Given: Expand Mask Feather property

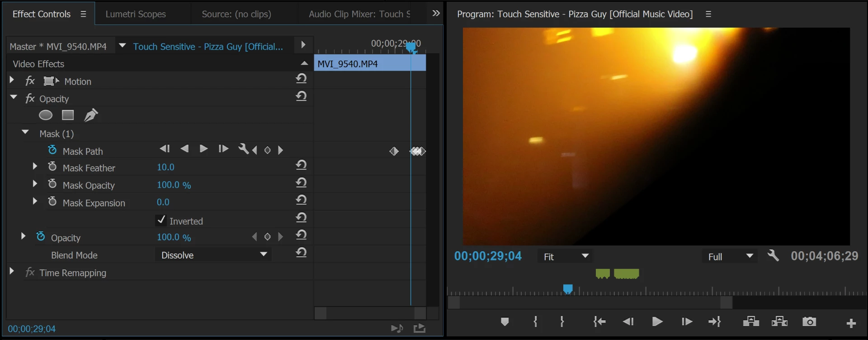Looking at the screenshot, I should point(35,166).
